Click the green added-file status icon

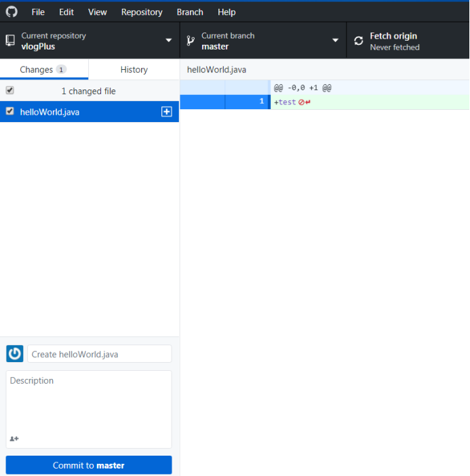tap(166, 112)
